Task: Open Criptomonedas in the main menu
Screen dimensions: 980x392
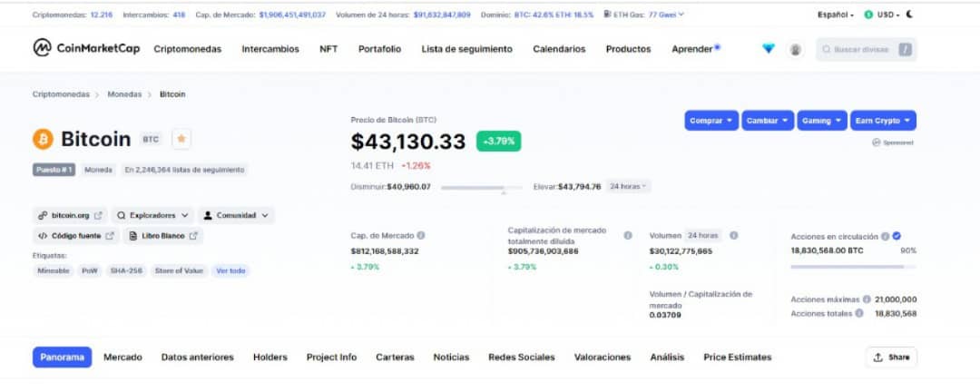Action: 188,49
